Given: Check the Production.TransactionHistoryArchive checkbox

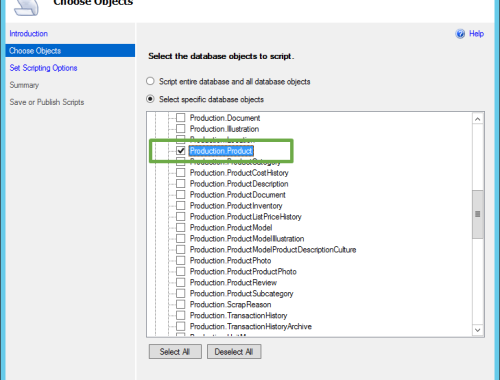Looking at the screenshot, I should click(181, 326).
